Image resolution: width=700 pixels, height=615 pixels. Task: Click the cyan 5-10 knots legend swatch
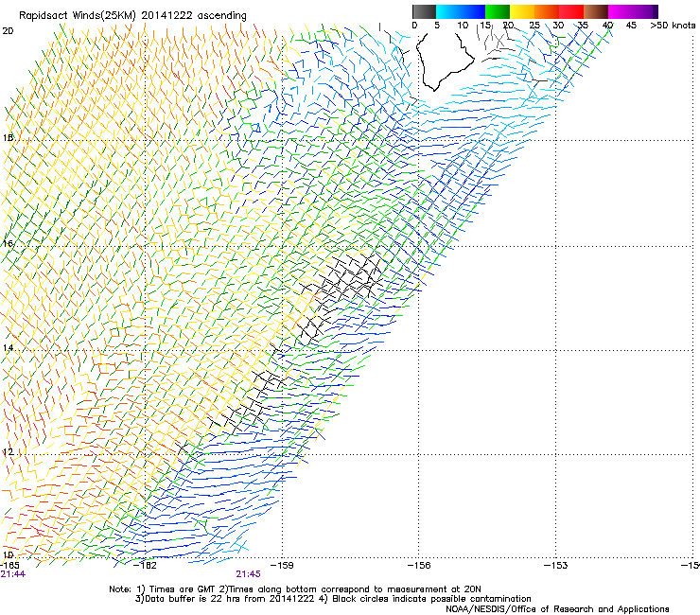pos(448,11)
